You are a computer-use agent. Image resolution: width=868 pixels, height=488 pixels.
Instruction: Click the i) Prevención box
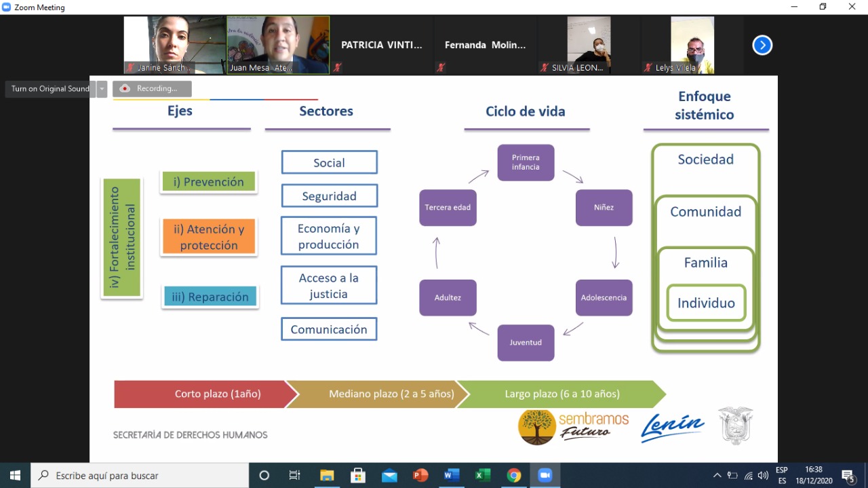point(208,182)
